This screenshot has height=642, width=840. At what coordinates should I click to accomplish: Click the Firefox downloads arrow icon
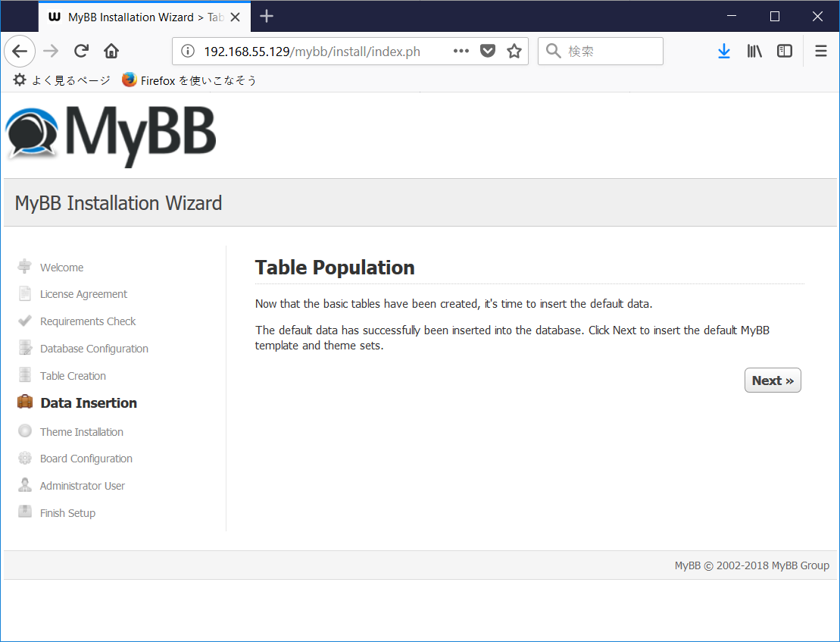pos(724,51)
